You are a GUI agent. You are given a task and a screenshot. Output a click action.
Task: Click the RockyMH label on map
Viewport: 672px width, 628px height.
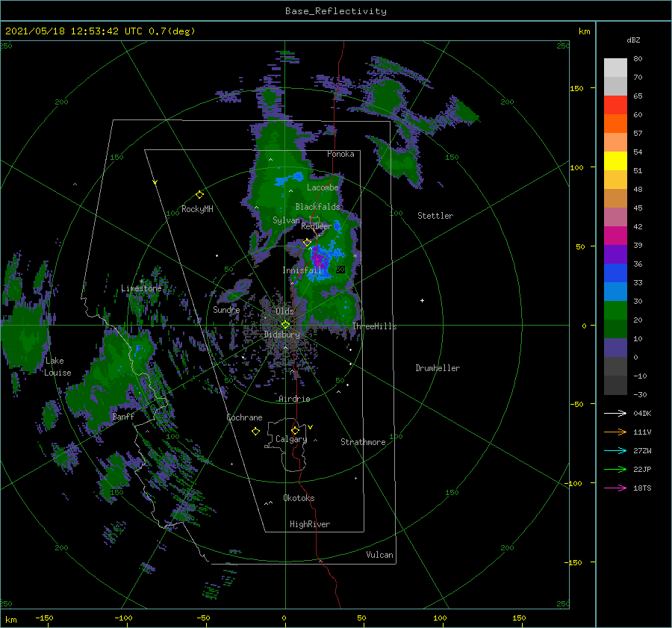pos(197,209)
